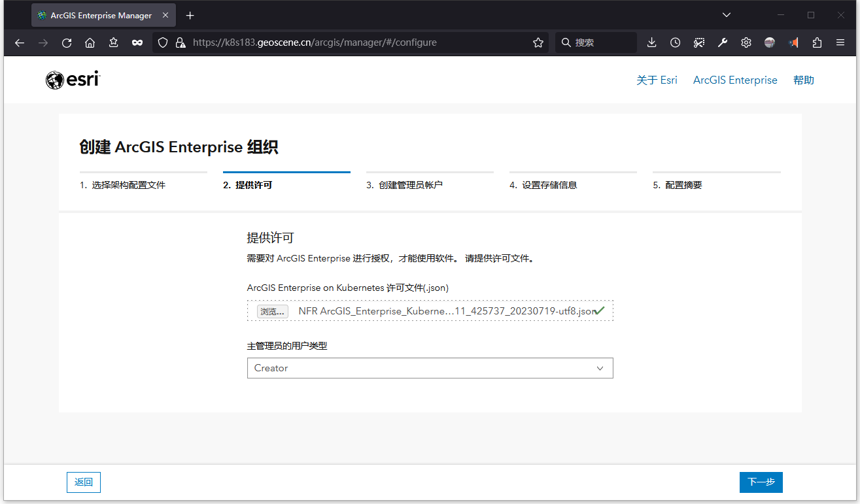This screenshot has width=860, height=504.
Task: Bookmark this page with the star icon
Action: (x=538, y=42)
